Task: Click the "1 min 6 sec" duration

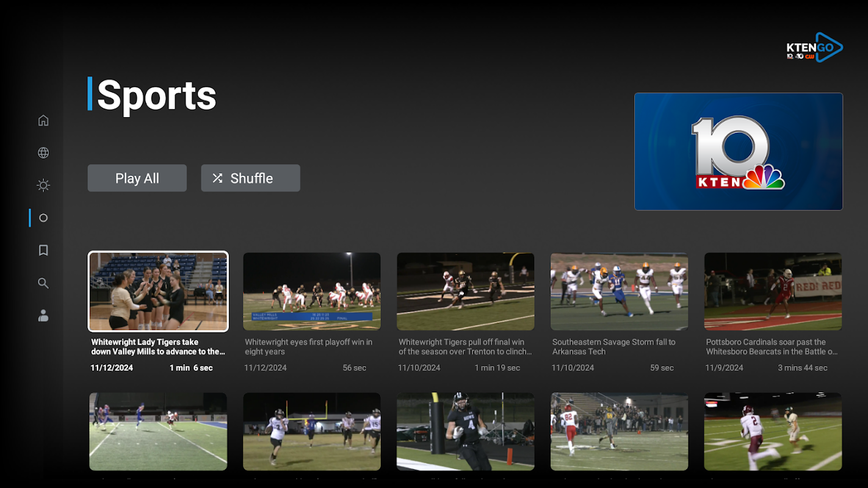Action: coord(191,368)
